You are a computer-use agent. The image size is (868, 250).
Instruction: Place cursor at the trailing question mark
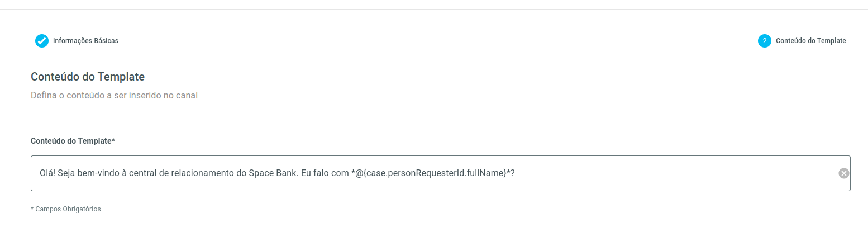pos(512,173)
